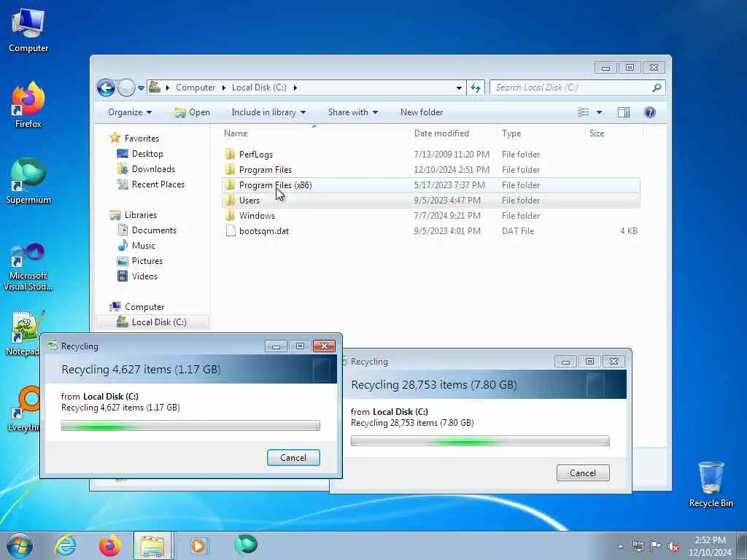Open the view options dropdown arrow

[599, 112]
